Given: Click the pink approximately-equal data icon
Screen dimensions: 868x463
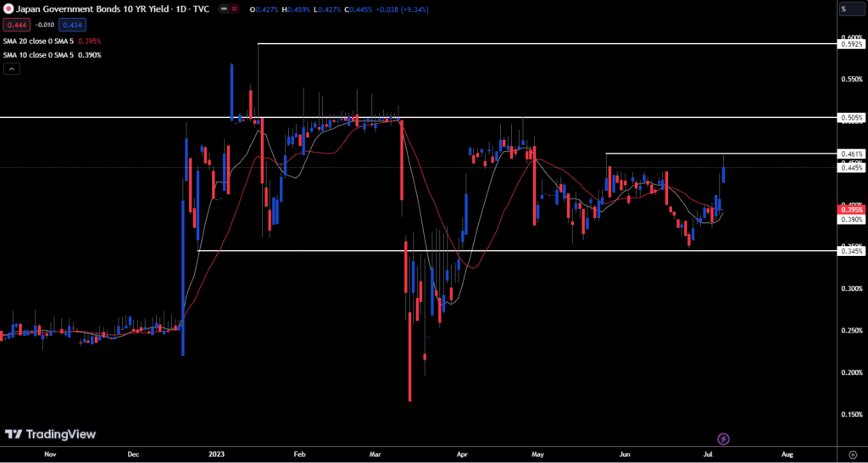Looking at the screenshot, I should click(235, 10).
